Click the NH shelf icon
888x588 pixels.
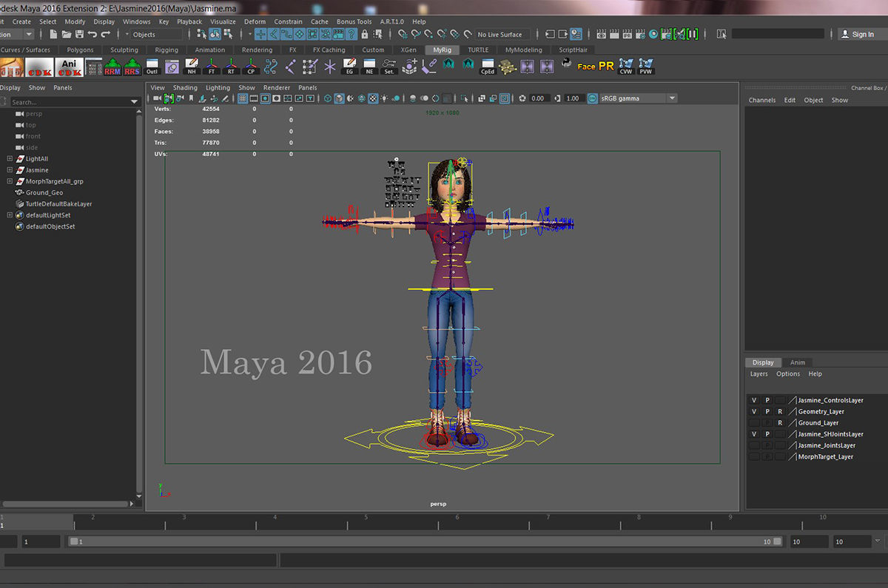click(x=192, y=67)
